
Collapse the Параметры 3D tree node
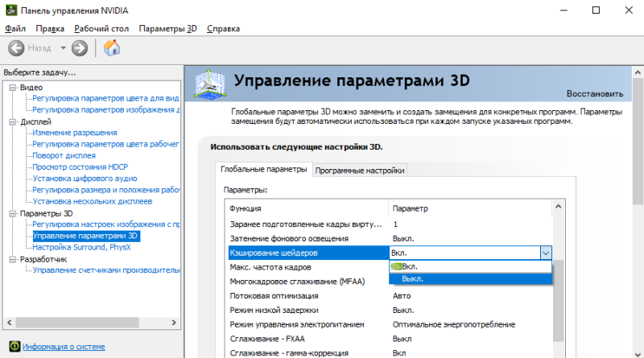coord(13,213)
